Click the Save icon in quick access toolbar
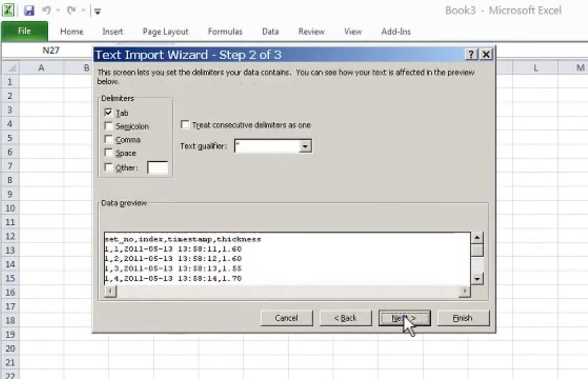Viewport: 588px width, 379px height. (x=29, y=11)
